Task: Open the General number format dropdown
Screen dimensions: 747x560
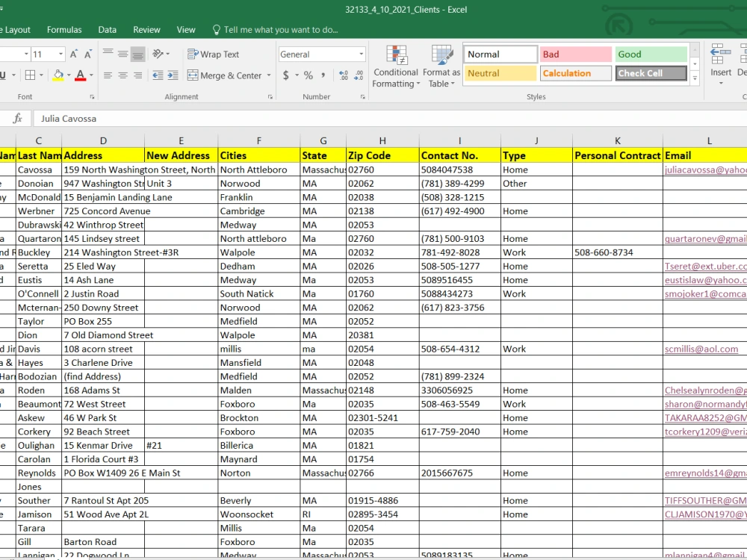Action: (362, 55)
